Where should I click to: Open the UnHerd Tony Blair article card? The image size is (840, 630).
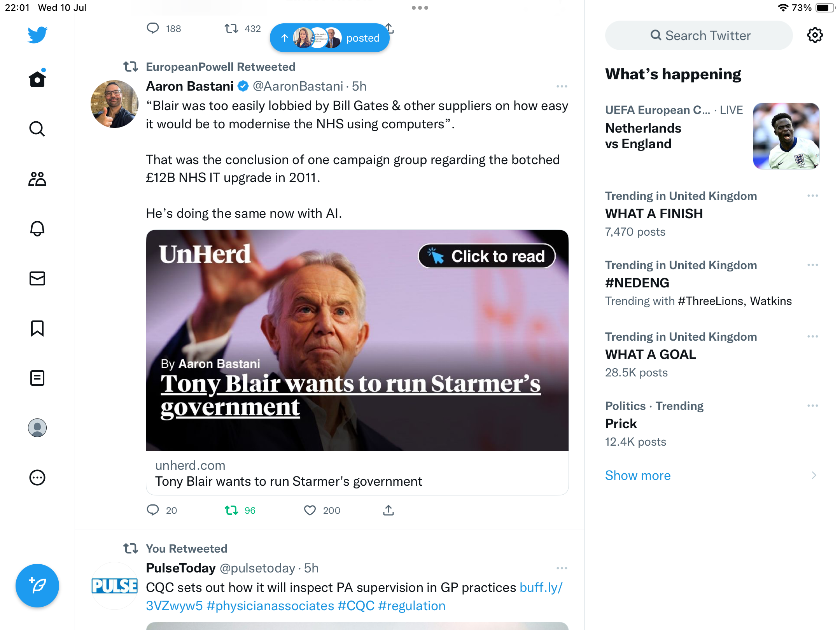357,362
